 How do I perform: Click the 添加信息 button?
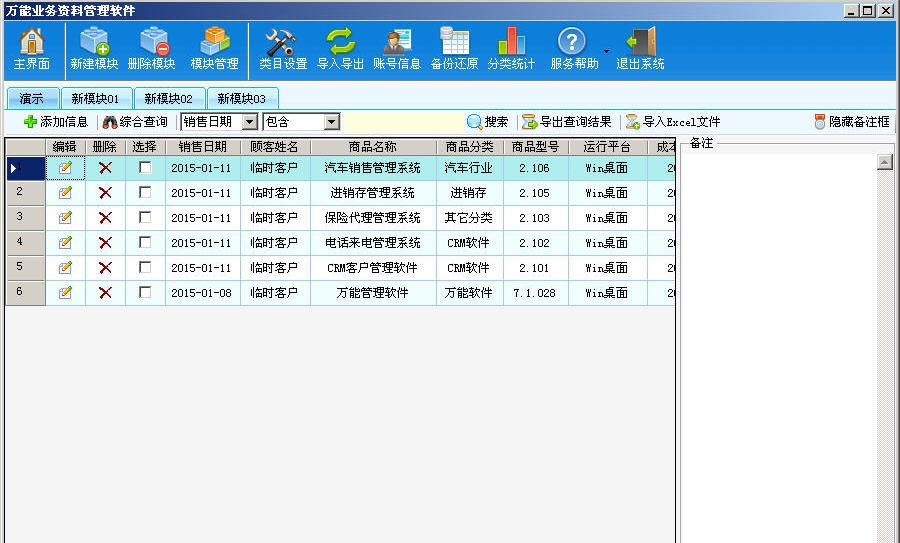[55, 122]
